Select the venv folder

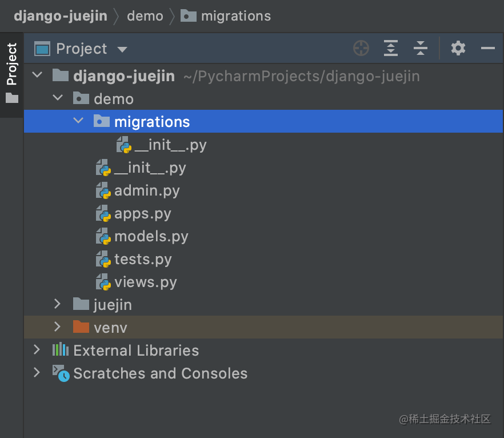click(263, 327)
